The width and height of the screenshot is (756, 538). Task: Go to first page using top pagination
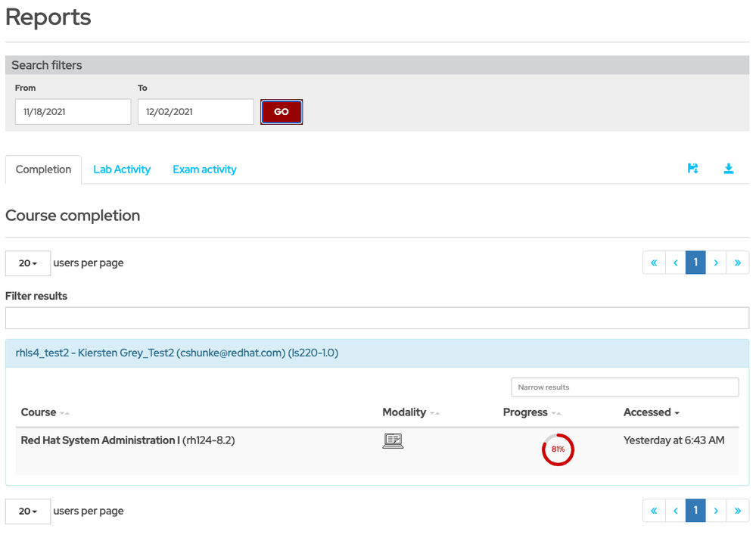(653, 263)
